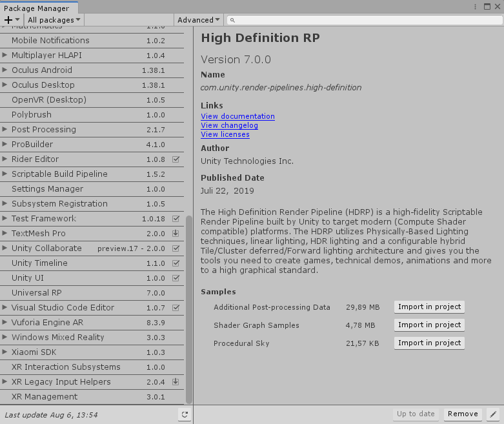
Task: Select the Universal RP package
Action: pyautogui.click(x=92, y=293)
